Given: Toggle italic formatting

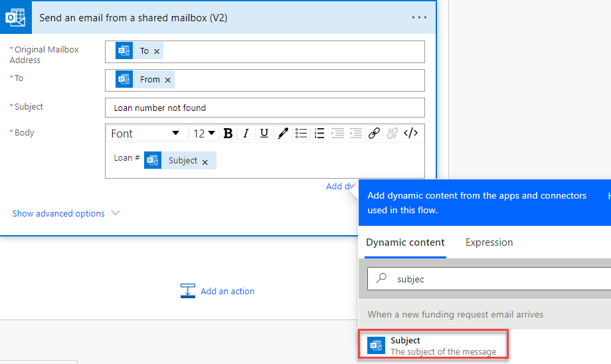Looking at the screenshot, I should (x=246, y=134).
